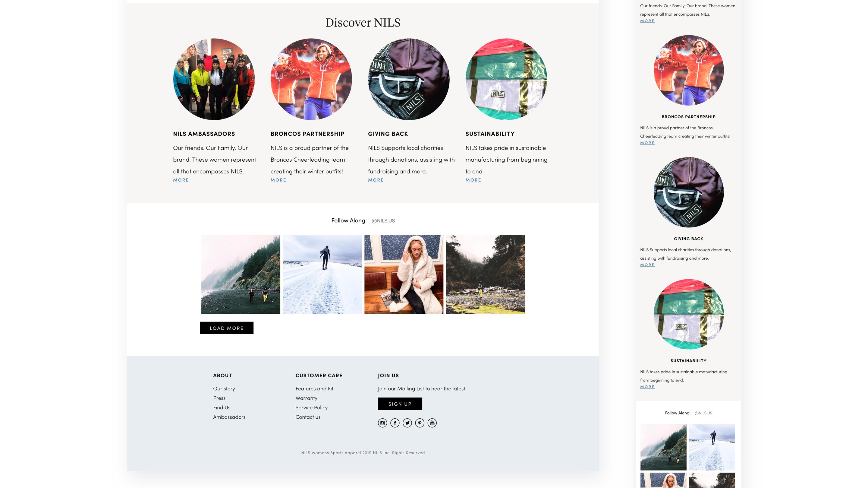Select the Giving Back circle image in mobile view
The width and height of the screenshot is (868, 488).
688,192
